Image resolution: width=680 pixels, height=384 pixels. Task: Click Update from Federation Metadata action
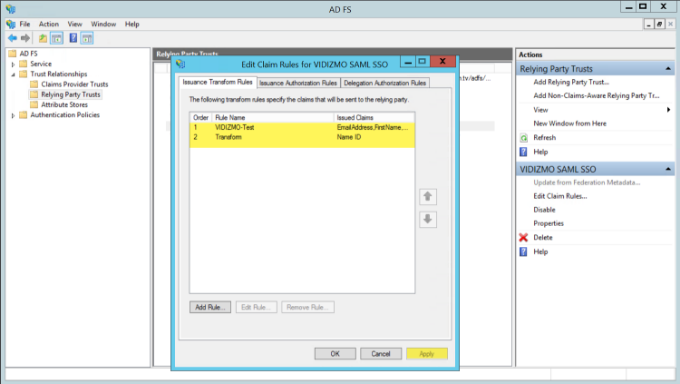[587, 182]
